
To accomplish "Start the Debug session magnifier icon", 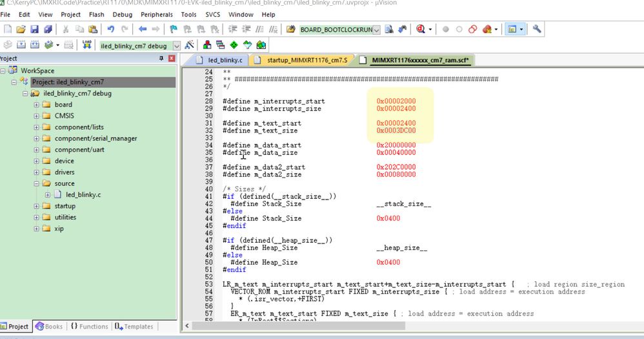I will coord(420,29).
